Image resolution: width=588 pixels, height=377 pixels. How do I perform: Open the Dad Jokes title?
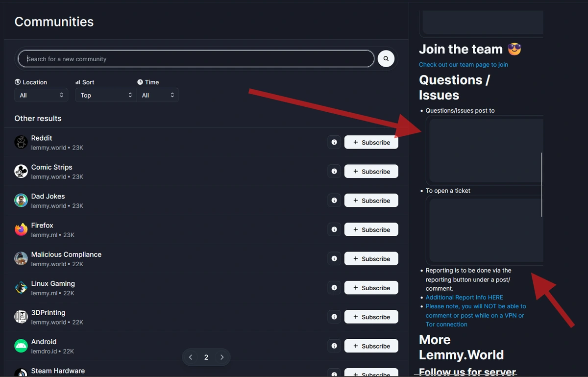[x=48, y=196]
